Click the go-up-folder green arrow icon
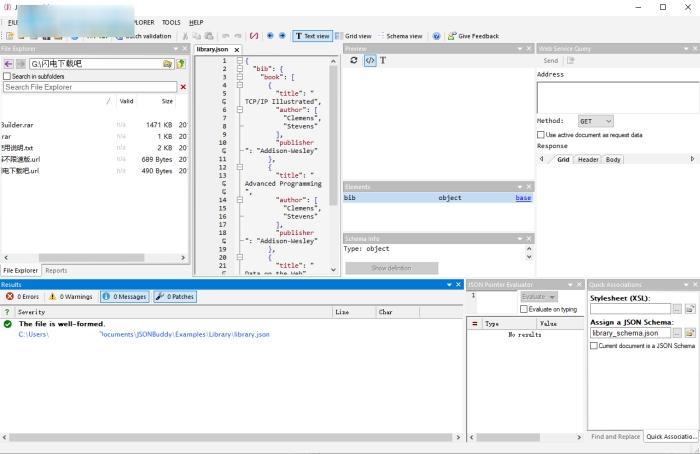Viewport: 700px width, 454px height. tap(181, 64)
